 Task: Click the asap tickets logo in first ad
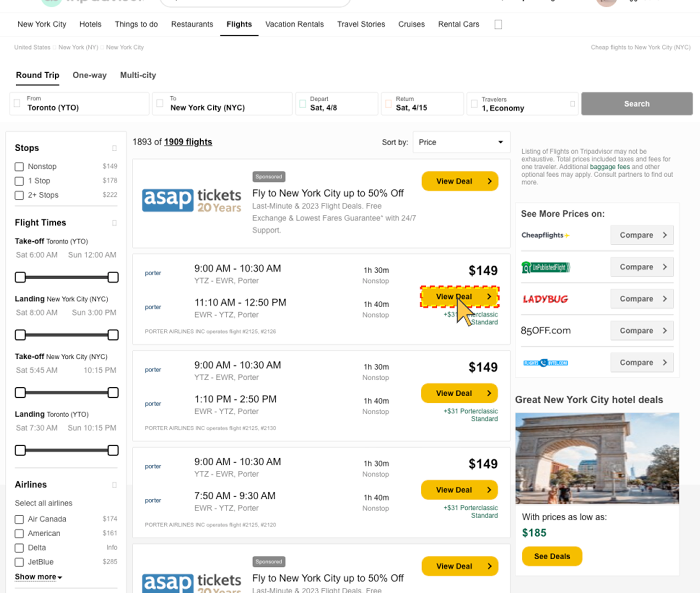pyautogui.click(x=191, y=201)
